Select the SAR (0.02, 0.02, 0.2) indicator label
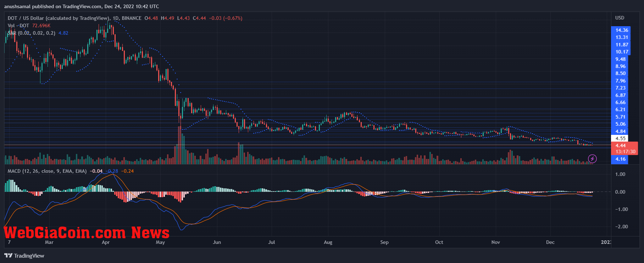This screenshot has height=263, width=644. pos(32,33)
